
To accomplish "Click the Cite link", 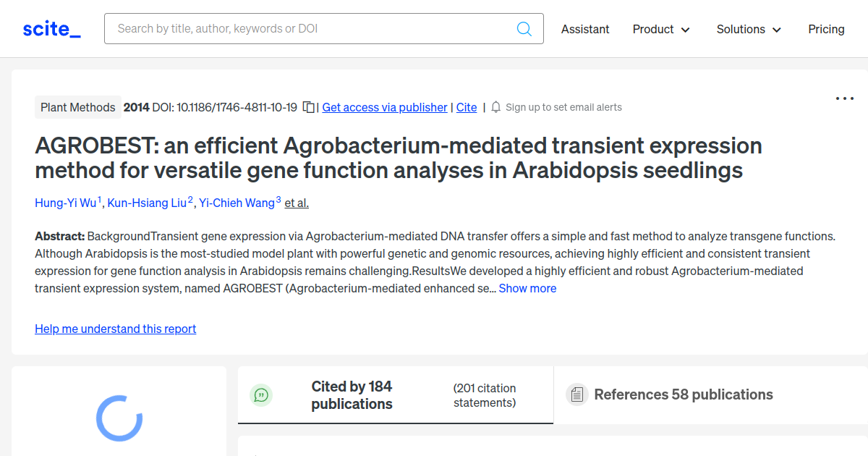I will pyautogui.click(x=467, y=107).
